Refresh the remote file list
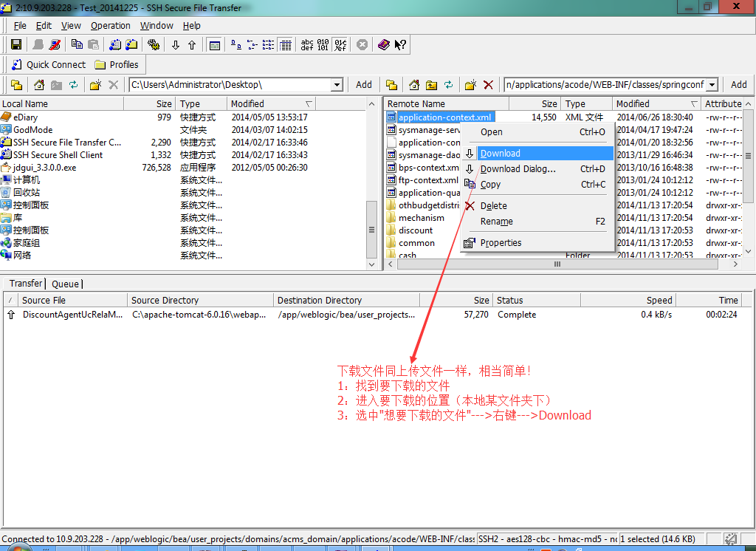Image resolution: width=756 pixels, height=551 pixels. 448,85
